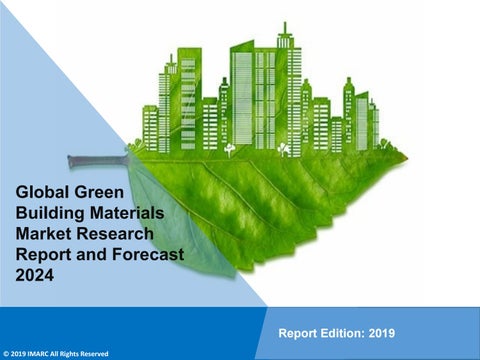Click the dark blue footer bar section

tap(130, 328)
